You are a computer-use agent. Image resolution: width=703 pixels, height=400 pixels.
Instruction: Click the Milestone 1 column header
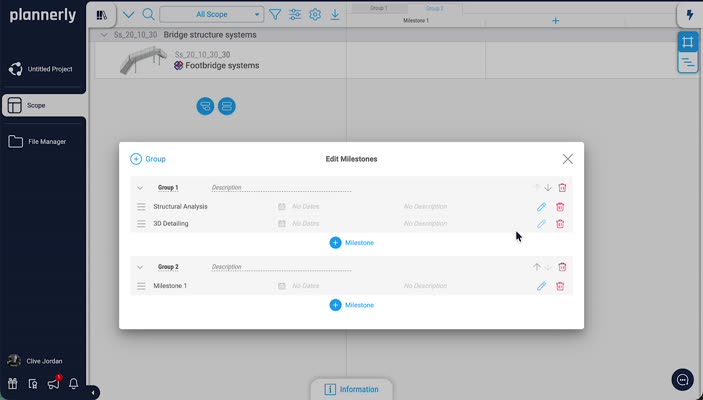[x=416, y=21]
